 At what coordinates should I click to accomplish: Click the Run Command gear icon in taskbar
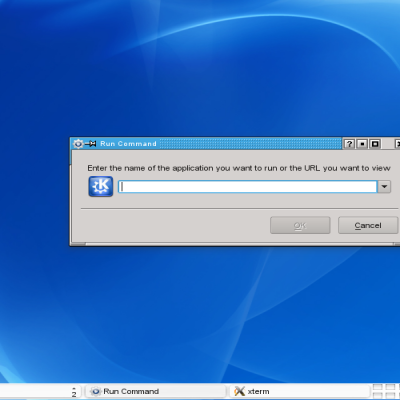[96, 391]
